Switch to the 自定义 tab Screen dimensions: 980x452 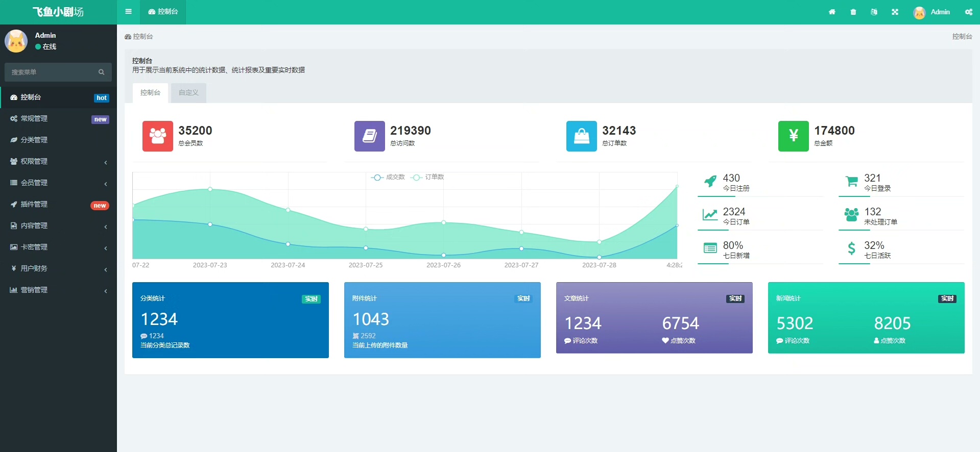tap(188, 93)
